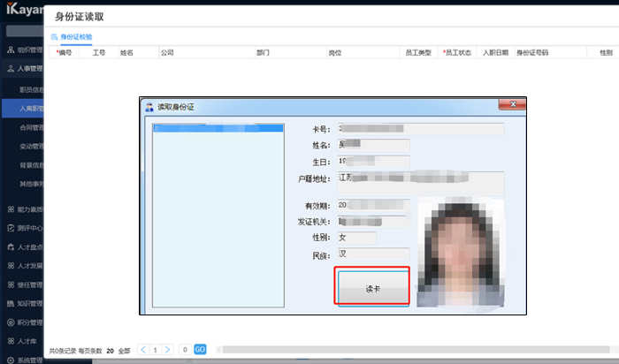Click the 人才发展 sidebar icon
Screen dimensions: 619x364
pos(10,265)
